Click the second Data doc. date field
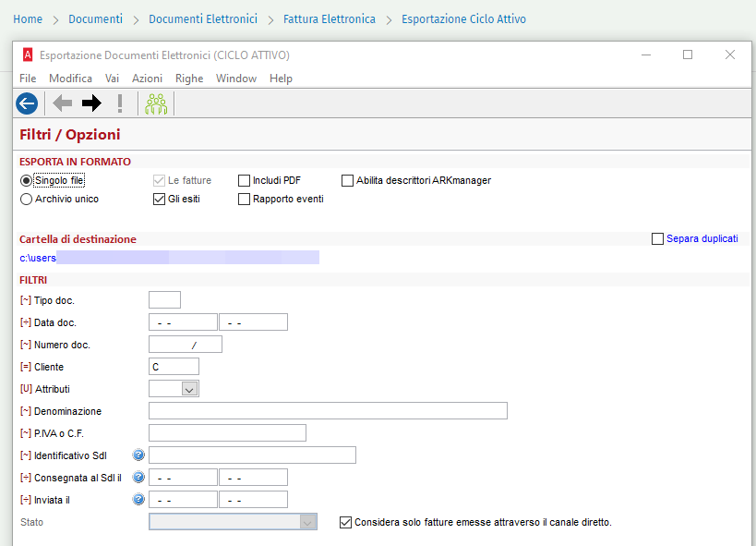 [x=253, y=322]
